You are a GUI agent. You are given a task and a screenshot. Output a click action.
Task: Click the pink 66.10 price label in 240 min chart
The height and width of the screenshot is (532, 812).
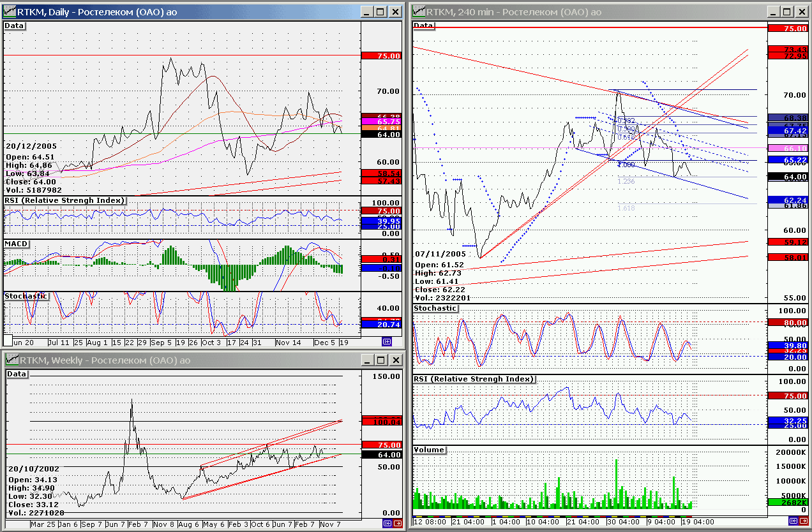(x=787, y=148)
